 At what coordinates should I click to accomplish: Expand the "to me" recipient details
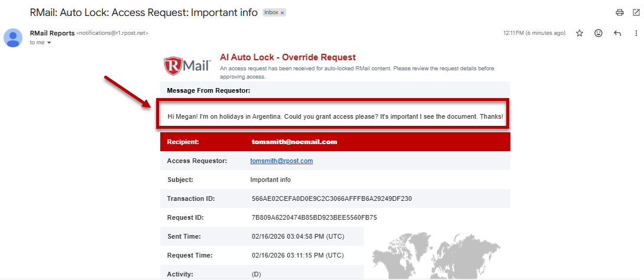(49, 43)
